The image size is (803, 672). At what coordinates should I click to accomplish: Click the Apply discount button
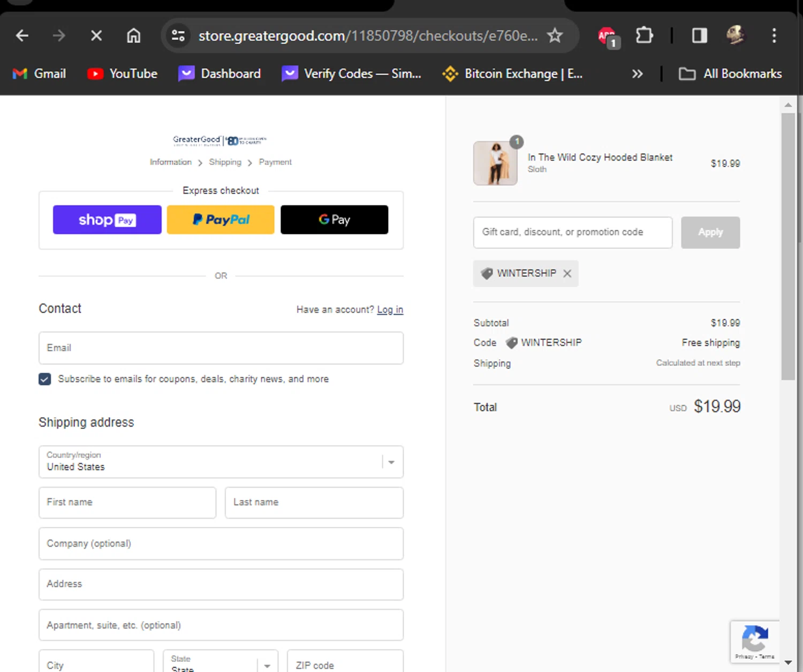pos(710,232)
